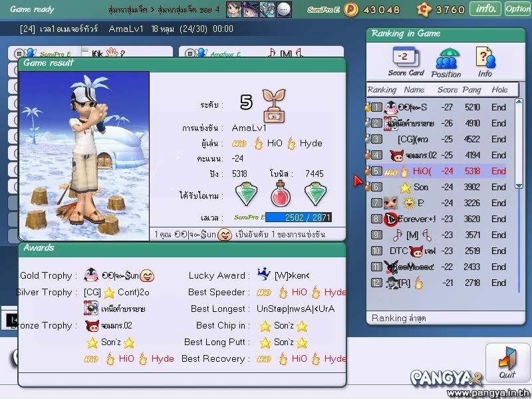The height and width of the screenshot is (399, 532).
Task: Click the score -27 in rank 1 row
Action: (447, 107)
